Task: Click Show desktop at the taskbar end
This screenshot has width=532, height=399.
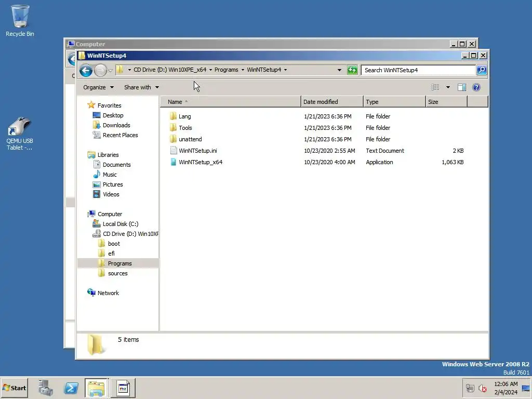Action: pos(526,388)
